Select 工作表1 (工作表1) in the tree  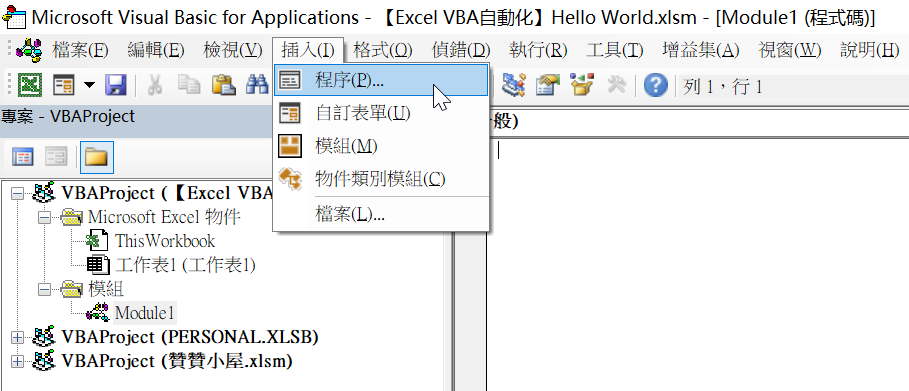tap(185, 265)
